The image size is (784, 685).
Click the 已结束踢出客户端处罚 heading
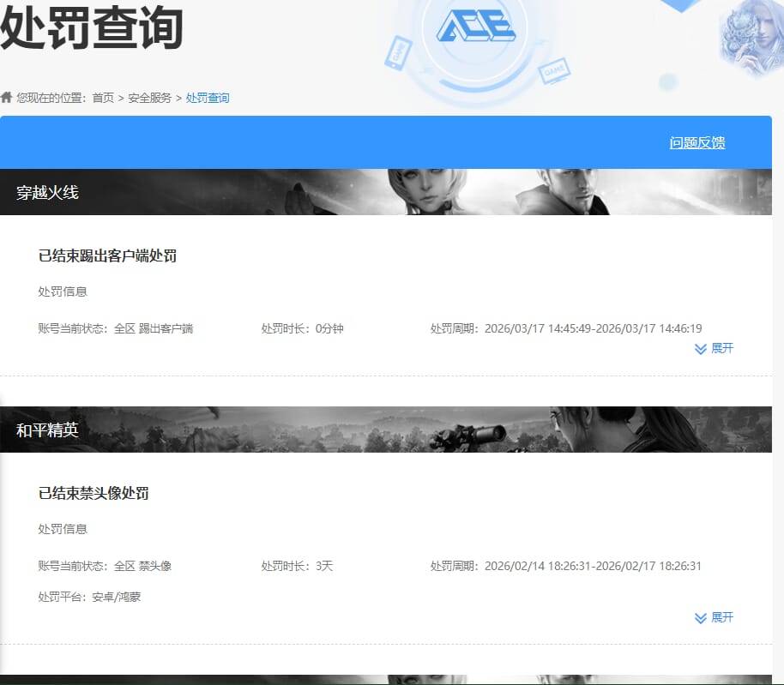tap(107, 255)
